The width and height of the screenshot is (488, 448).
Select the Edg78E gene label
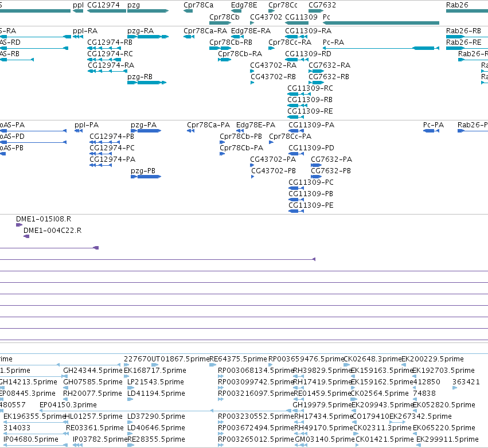244,5
